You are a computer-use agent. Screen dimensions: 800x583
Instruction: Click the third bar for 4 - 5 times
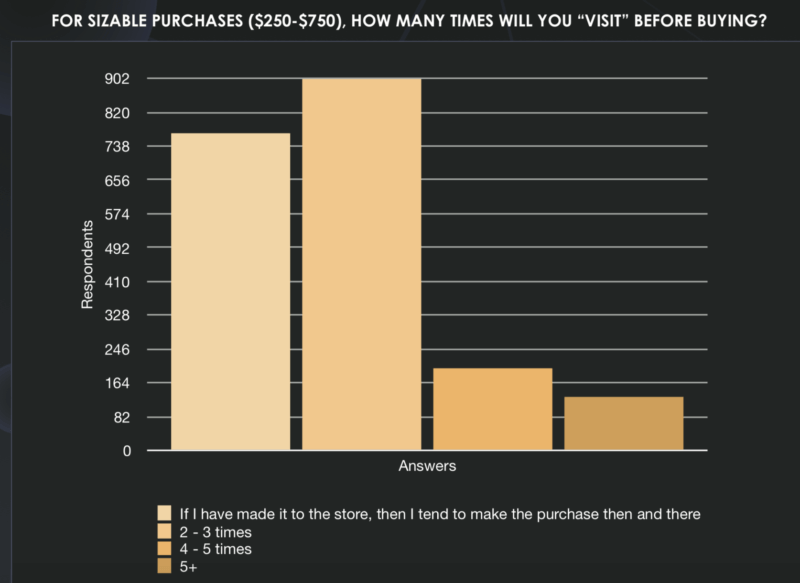[493, 410]
